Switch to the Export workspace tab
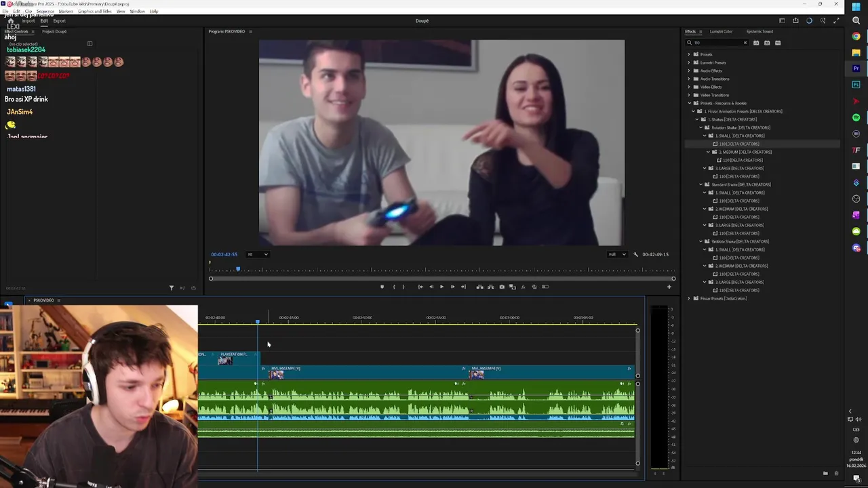Screen dimensions: 868x488 pos(60,21)
